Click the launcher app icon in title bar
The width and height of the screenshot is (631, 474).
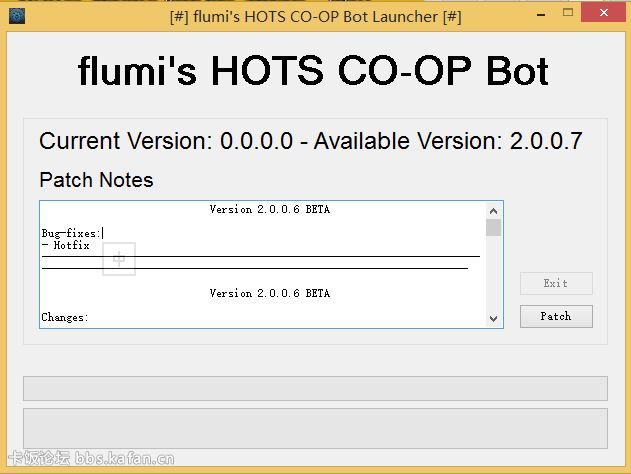tap(17, 16)
